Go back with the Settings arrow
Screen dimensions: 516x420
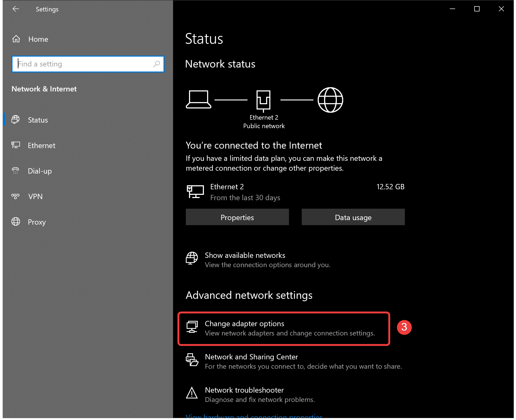coord(16,9)
